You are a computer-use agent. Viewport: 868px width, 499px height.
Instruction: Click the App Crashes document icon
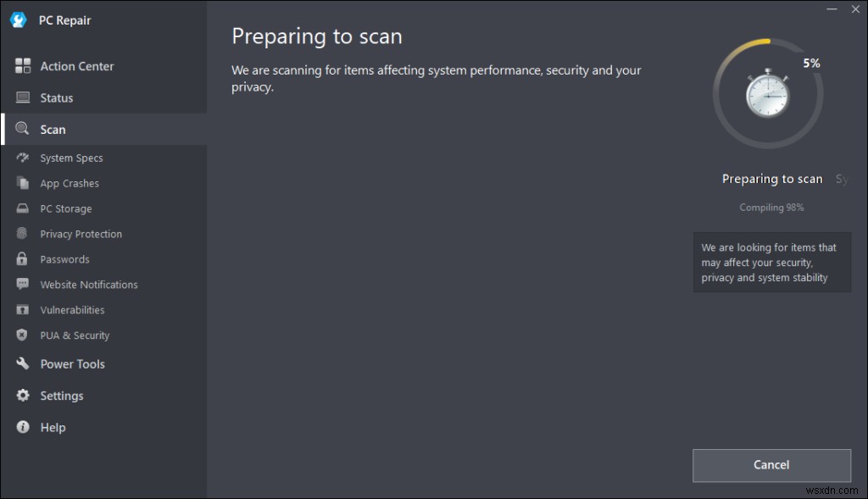click(22, 183)
